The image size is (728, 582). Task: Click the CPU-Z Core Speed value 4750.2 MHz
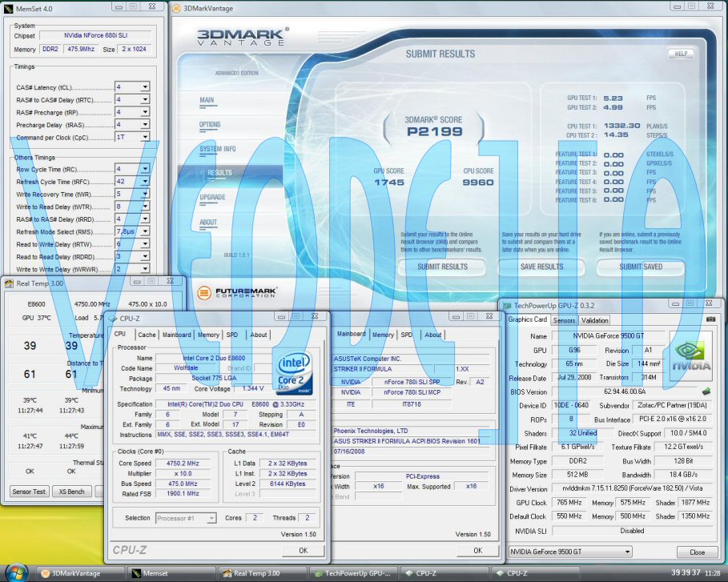pyautogui.click(x=183, y=464)
